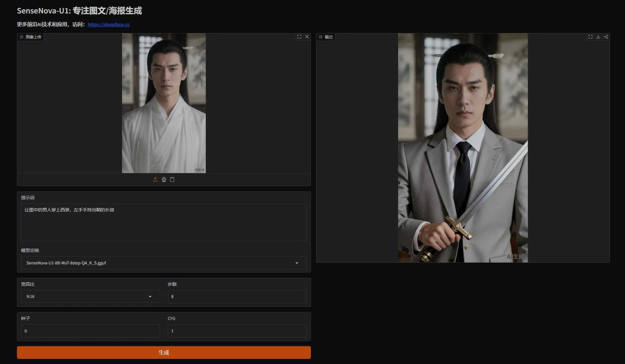
Task: Click into the 种子 seed field
Action: [90, 331]
